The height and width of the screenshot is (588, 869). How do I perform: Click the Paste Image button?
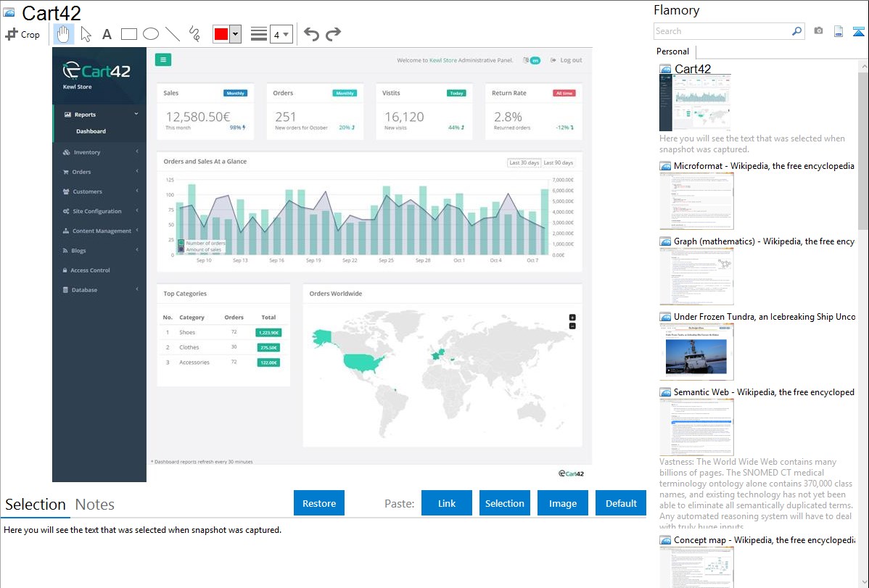[x=562, y=503]
